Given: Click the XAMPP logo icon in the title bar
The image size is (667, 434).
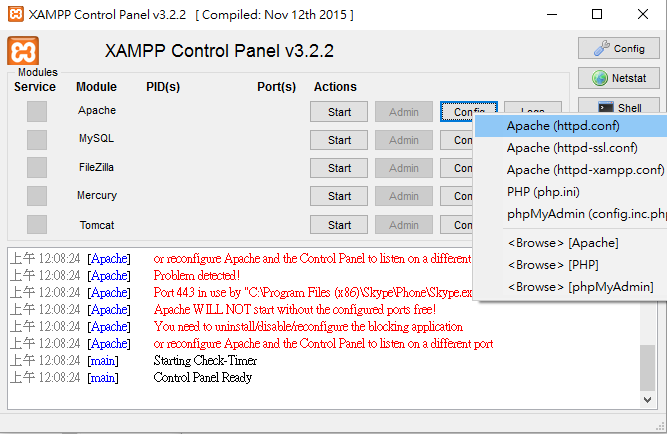Looking at the screenshot, I should (x=16, y=14).
